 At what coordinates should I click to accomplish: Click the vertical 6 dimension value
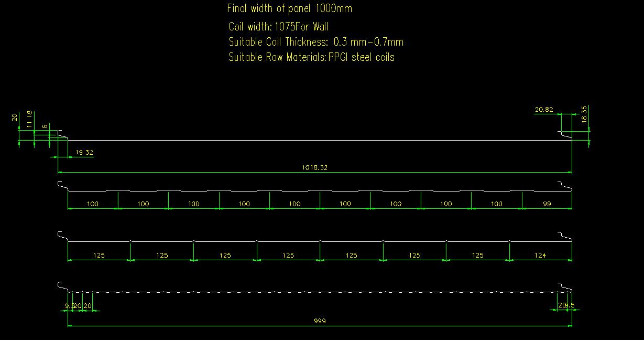(45, 126)
